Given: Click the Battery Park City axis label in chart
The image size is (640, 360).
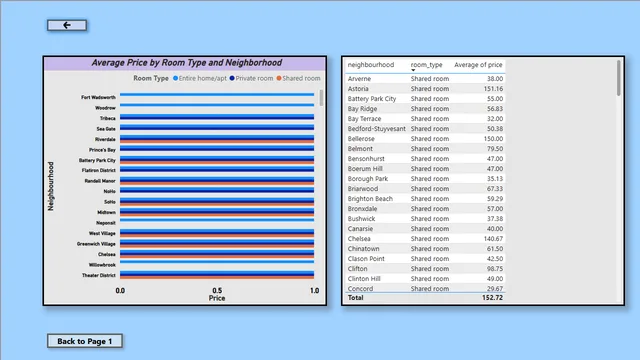Looking at the screenshot, I should [x=98, y=160].
